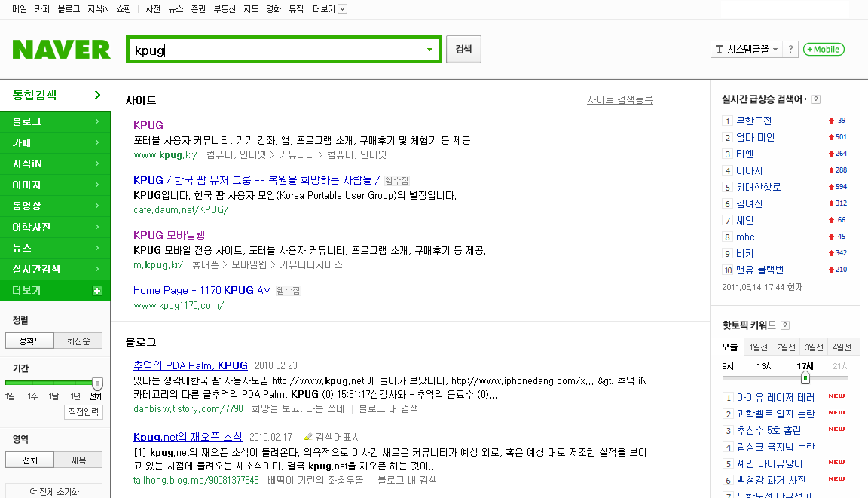868x498 pixels.
Task: Click the hot topic time slider handle
Action: coord(805,378)
